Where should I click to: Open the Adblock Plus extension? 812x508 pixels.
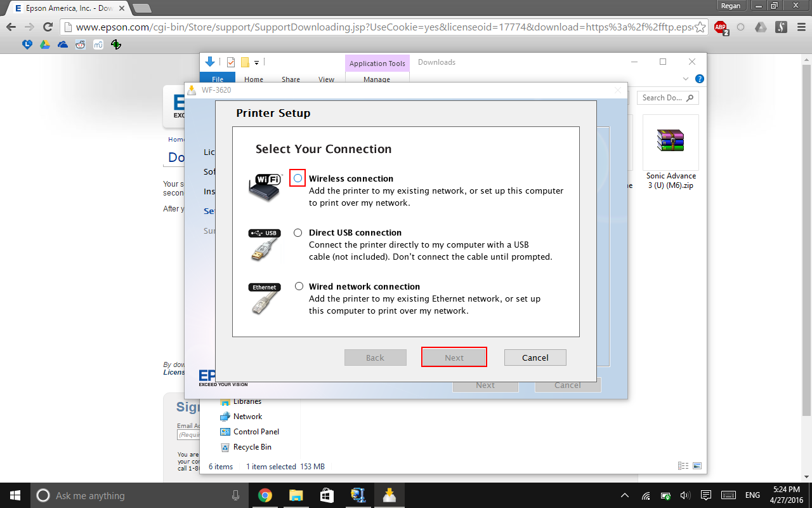721,27
